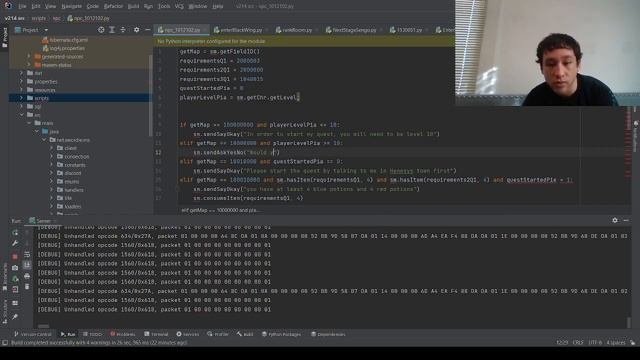Toggle soft-wrap in Run console
Image resolution: width=640 pixels, height=360 pixels.
[x=27, y=254]
